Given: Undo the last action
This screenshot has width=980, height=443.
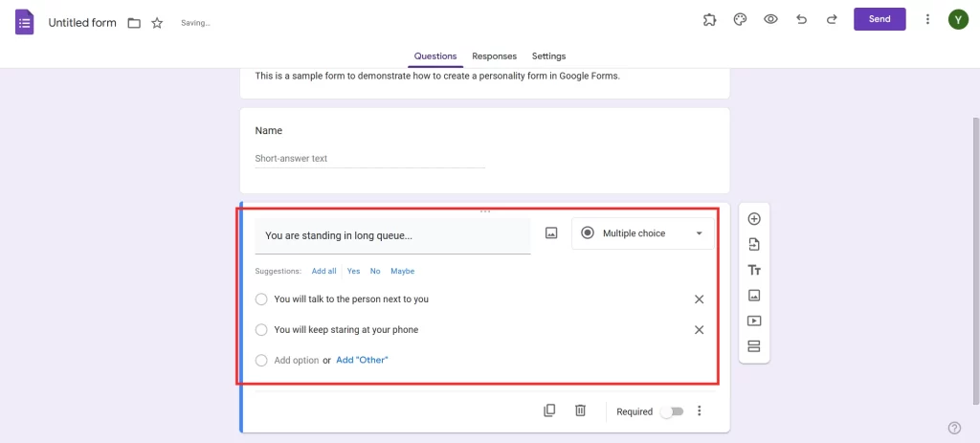Looking at the screenshot, I should pos(801,19).
